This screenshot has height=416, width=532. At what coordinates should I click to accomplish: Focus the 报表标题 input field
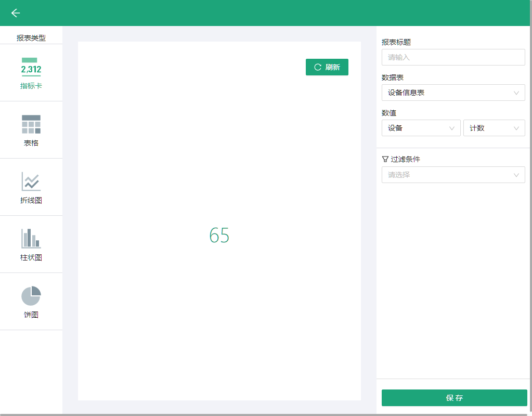pyautogui.click(x=453, y=57)
